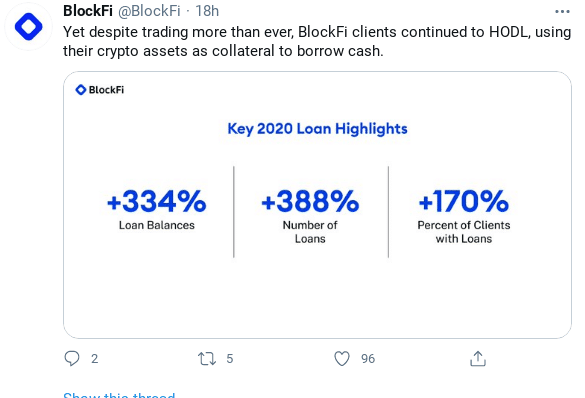Click the reply speech bubble icon
The image size is (585, 398).
click(72, 358)
